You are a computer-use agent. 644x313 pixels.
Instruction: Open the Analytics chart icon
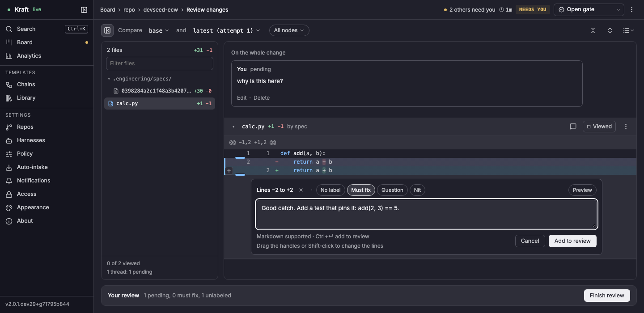(x=9, y=56)
